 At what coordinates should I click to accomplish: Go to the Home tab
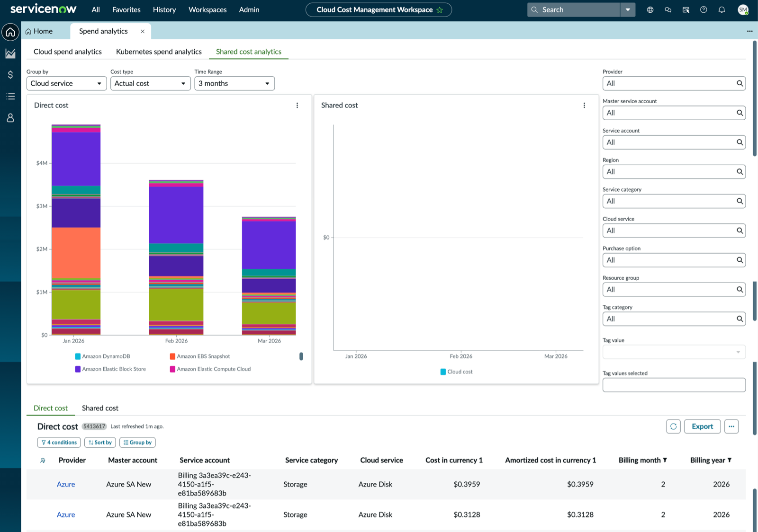39,31
